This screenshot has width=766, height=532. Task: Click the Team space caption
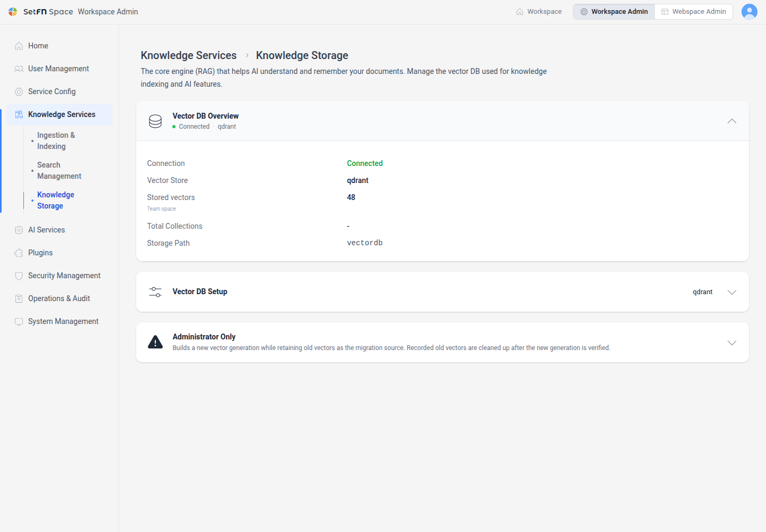(x=162, y=209)
